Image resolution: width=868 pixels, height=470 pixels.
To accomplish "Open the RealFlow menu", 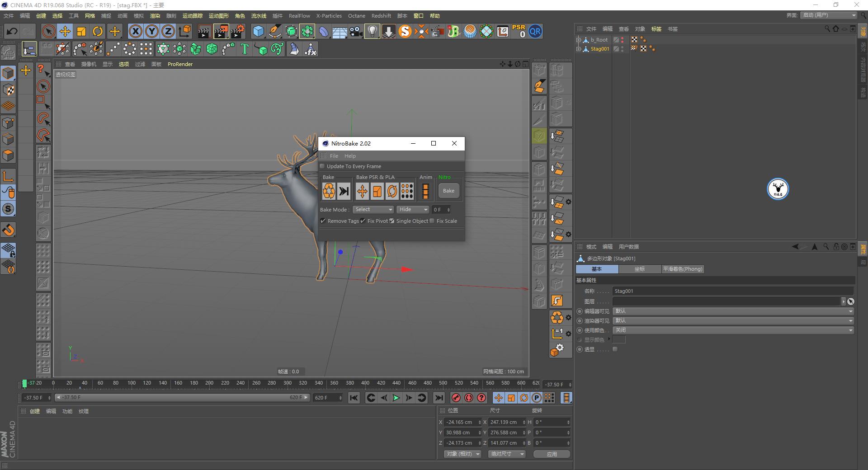I will click(299, 16).
